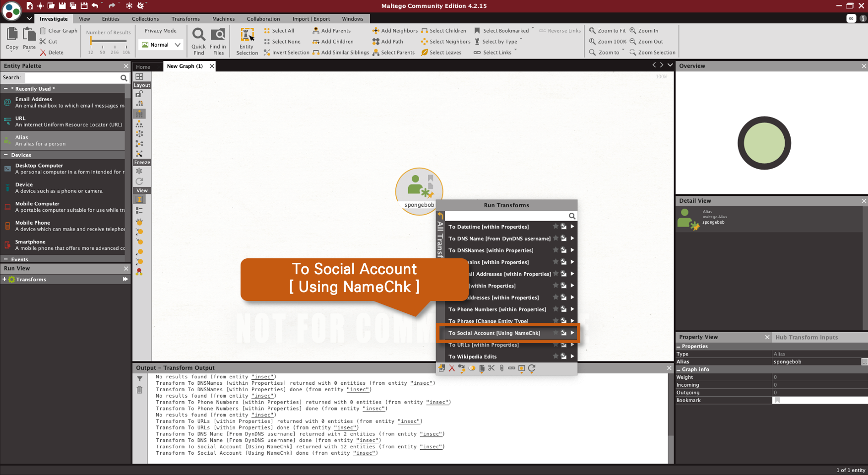The image size is (868, 475).
Task: Click the Open folder icon in title bar
Action: point(51,5)
